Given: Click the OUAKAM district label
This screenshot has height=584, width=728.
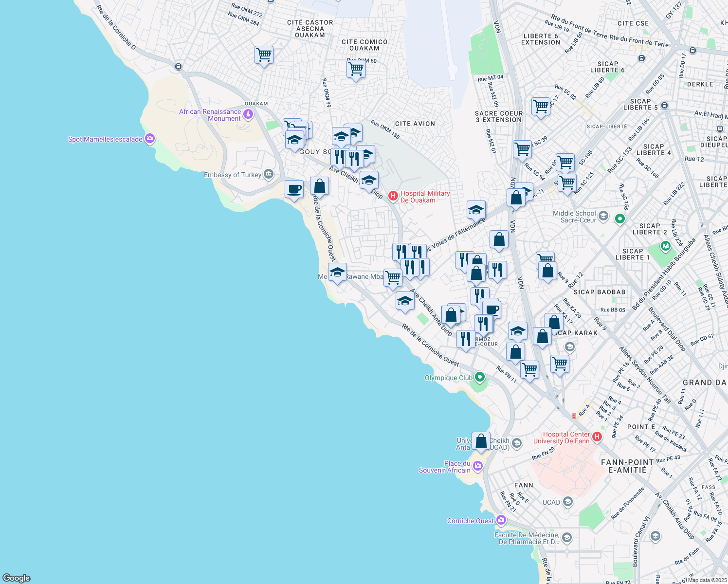Looking at the screenshot, I should [x=255, y=103].
